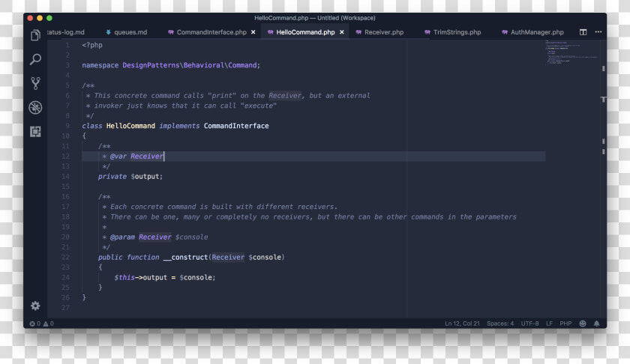Open the Extensions panel

pos(35,132)
